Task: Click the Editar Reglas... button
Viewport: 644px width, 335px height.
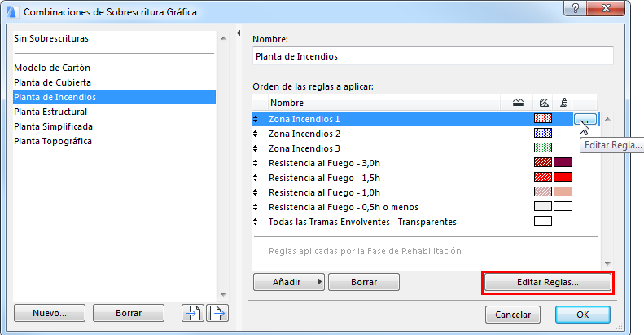Action: (547, 282)
